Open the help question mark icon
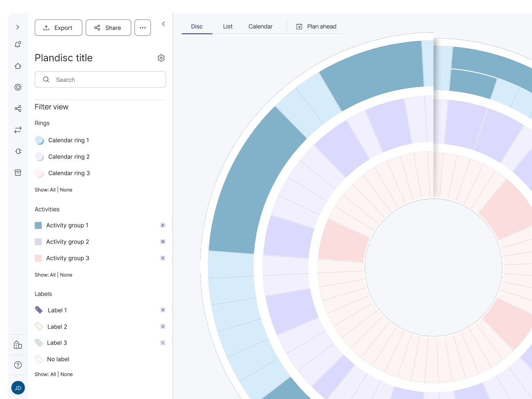Image resolution: width=532 pixels, height=399 pixels. click(18, 365)
